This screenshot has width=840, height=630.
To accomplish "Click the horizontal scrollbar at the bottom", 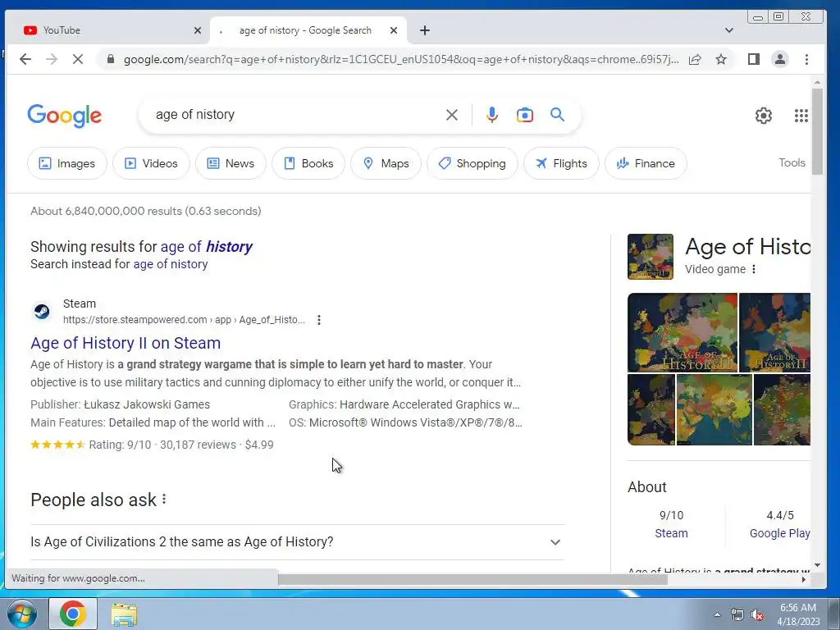I will (x=472, y=579).
